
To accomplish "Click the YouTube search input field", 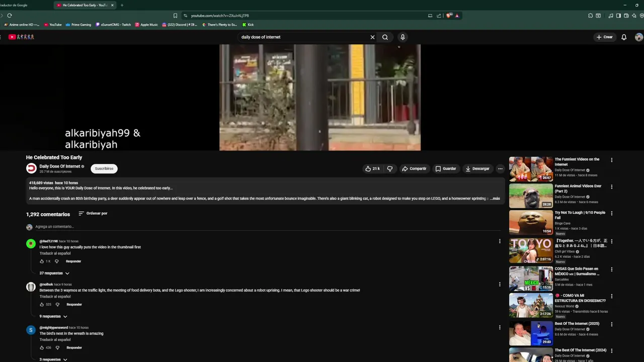I will point(303,37).
